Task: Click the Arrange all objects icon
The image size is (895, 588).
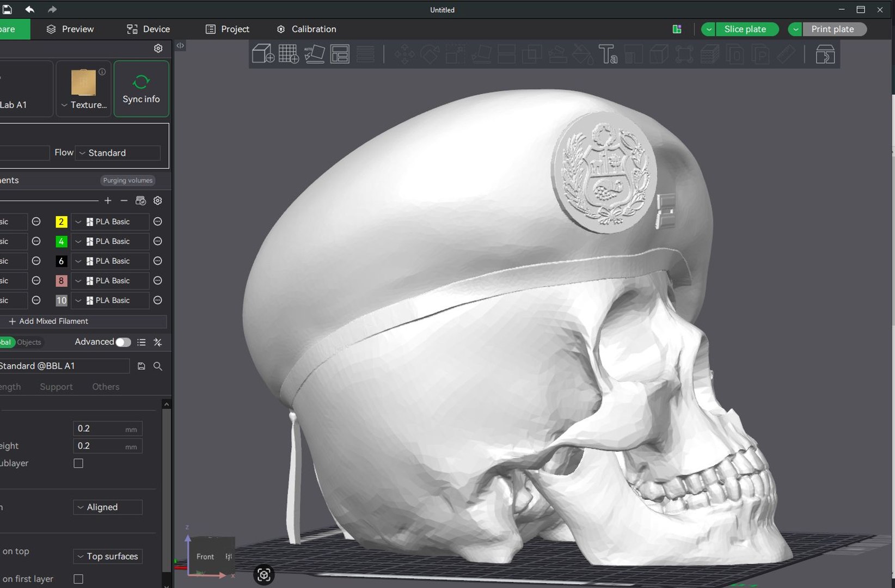Action: point(340,54)
